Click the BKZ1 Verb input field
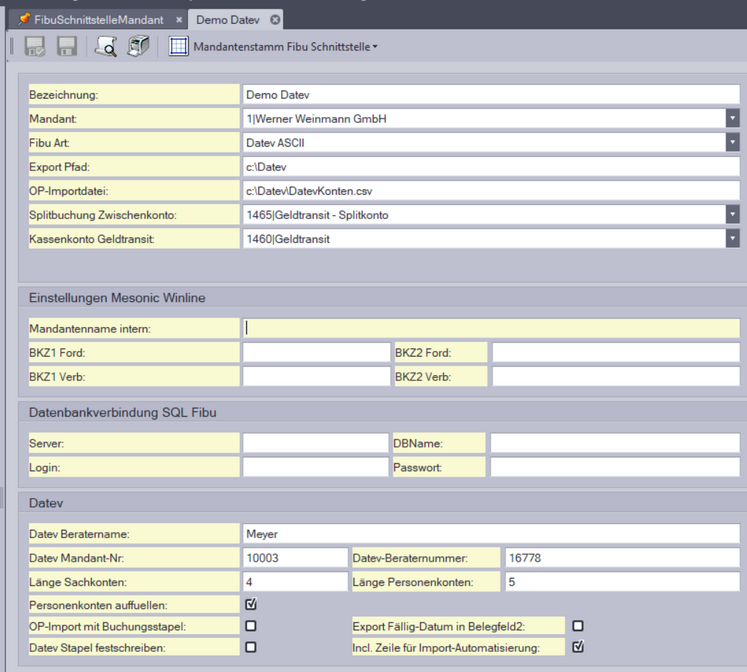Image resolution: width=747 pixels, height=672 pixels. click(x=316, y=376)
